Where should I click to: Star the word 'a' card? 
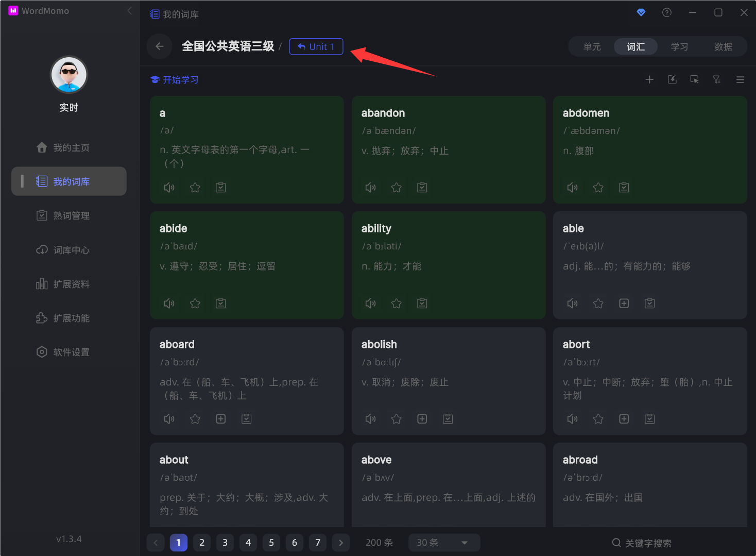pos(195,188)
